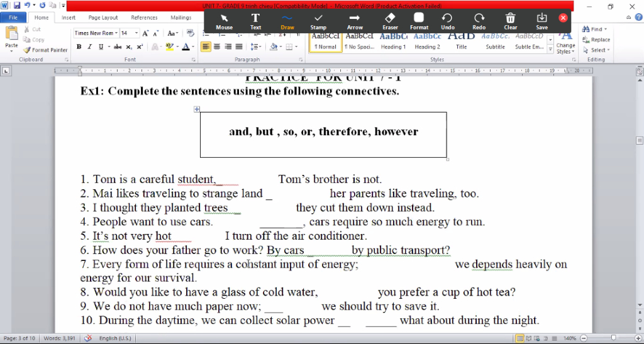Apply the Heading 2 style
This screenshot has height=344, width=644.
[x=427, y=42]
